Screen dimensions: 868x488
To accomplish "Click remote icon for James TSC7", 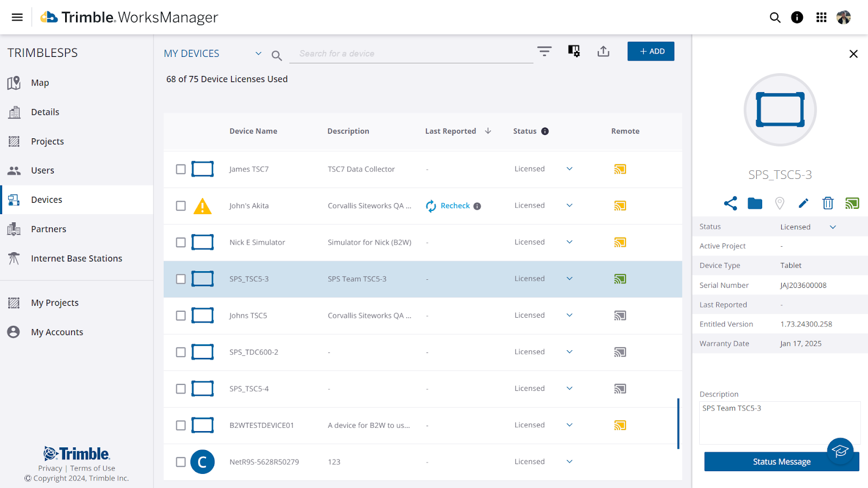I will [620, 169].
